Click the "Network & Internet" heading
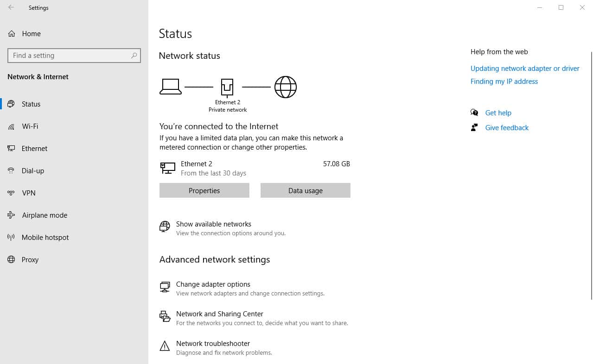The image size is (593, 364). tap(38, 77)
